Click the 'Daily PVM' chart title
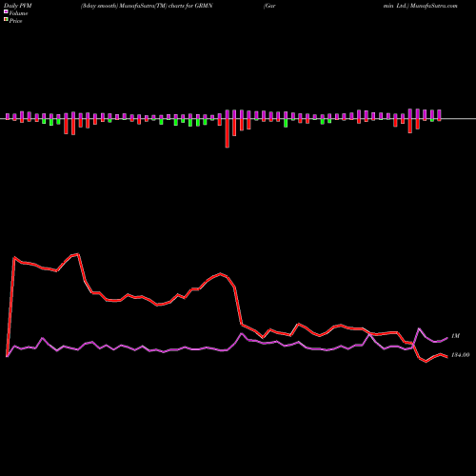Viewport: 476px width, 476px height. pos(18,6)
